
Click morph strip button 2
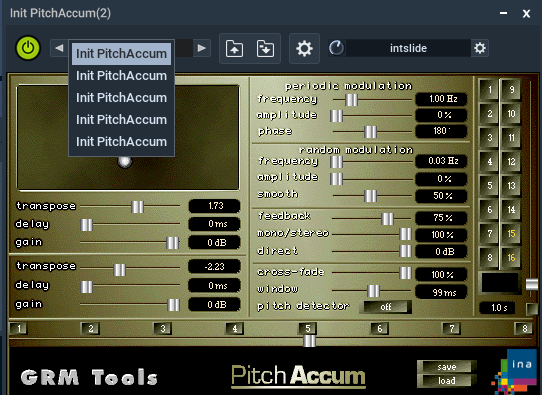91,328
